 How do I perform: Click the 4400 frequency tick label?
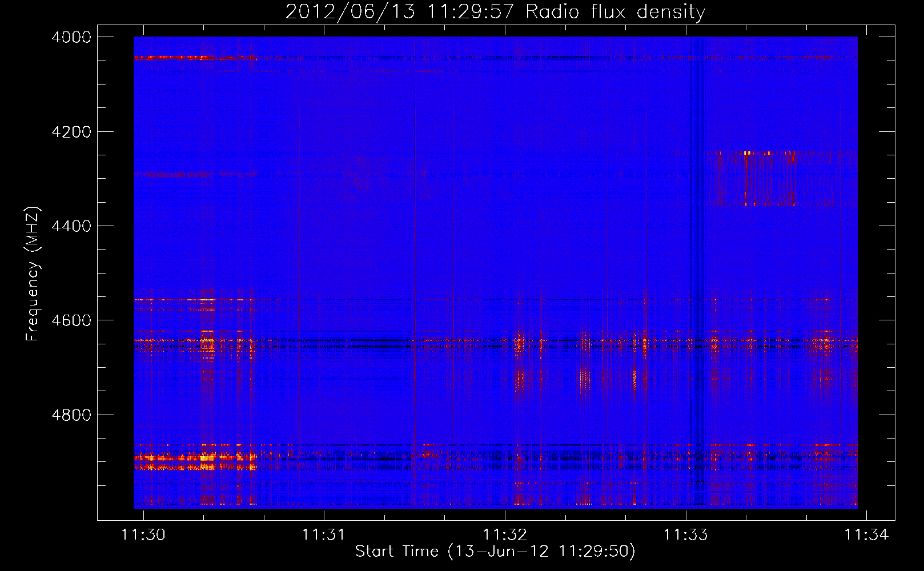[71, 226]
